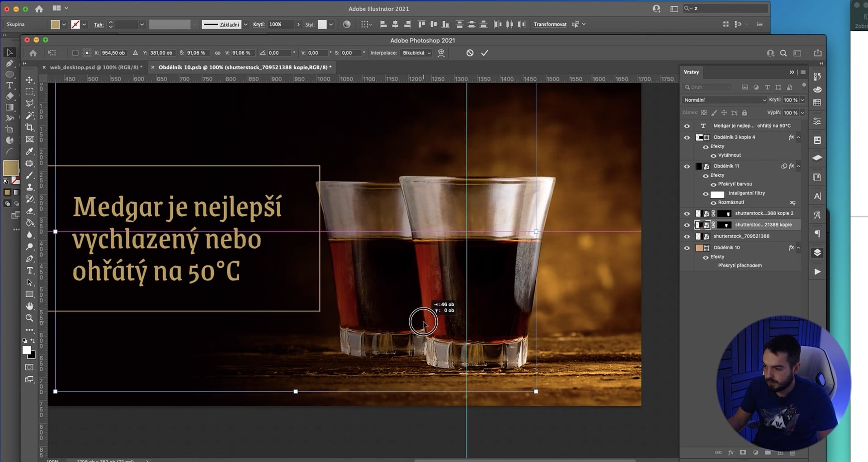The width and height of the screenshot is (868, 462).
Task: Open the Normální blend mode dropdown
Action: pyautogui.click(x=725, y=100)
